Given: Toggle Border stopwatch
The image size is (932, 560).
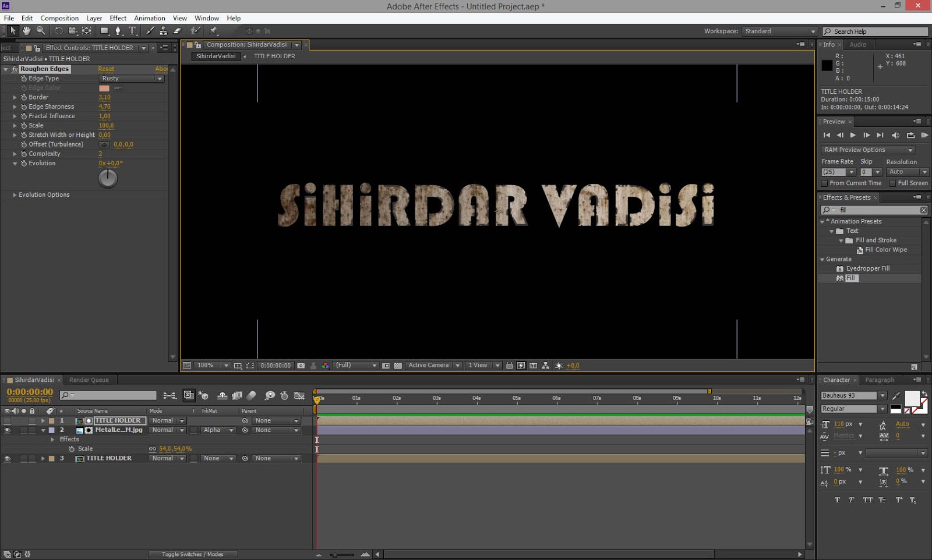Looking at the screenshot, I should [24, 97].
